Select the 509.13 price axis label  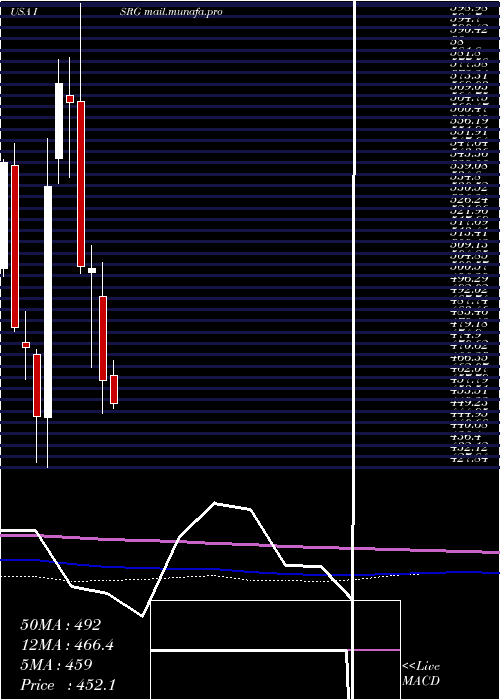pyautogui.click(x=468, y=245)
